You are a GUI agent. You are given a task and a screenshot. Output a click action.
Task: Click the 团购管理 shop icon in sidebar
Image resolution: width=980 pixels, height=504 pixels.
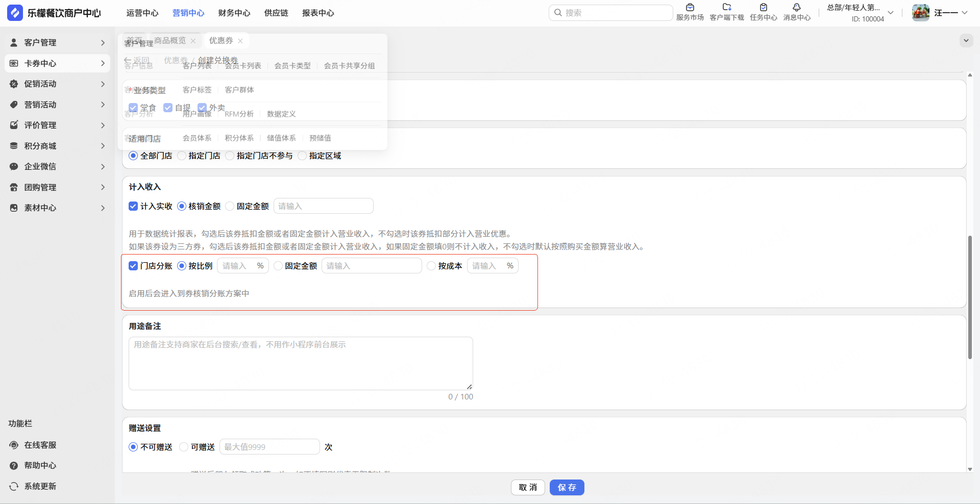[x=14, y=187]
